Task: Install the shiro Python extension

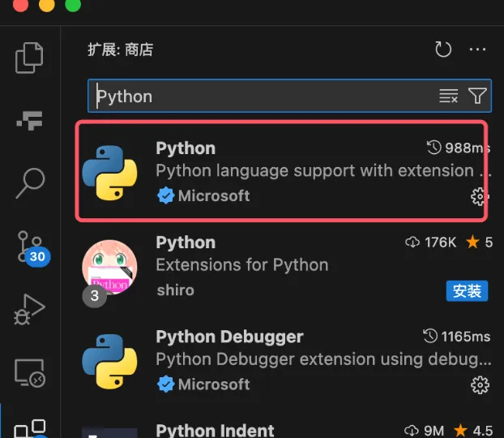Action: (467, 291)
